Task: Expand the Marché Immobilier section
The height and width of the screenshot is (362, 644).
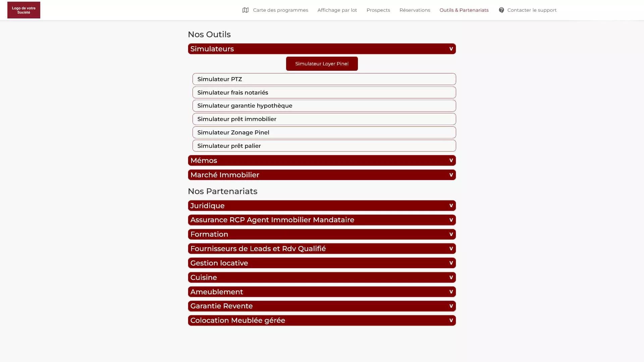Action: pyautogui.click(x=322, y=174)
